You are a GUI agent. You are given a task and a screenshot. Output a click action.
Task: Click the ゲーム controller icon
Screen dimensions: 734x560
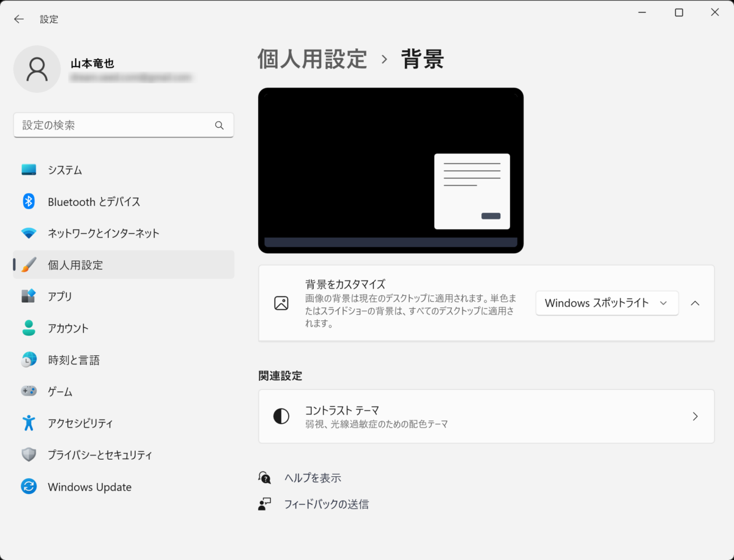coord(29,391)
